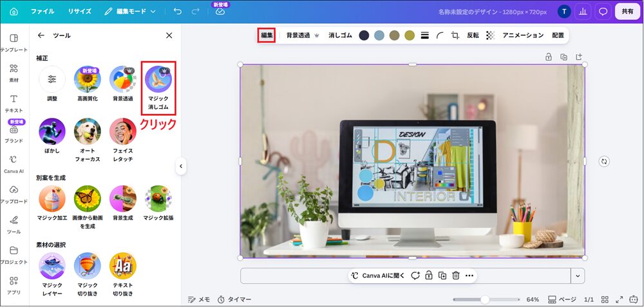This screenshot has height=307, width=644.
Task: Open the user avatar T
Action: (564, 12)
